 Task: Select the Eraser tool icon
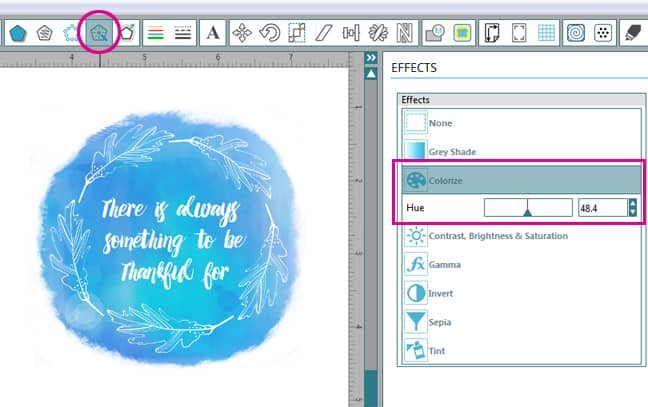(x=632, y=32)
